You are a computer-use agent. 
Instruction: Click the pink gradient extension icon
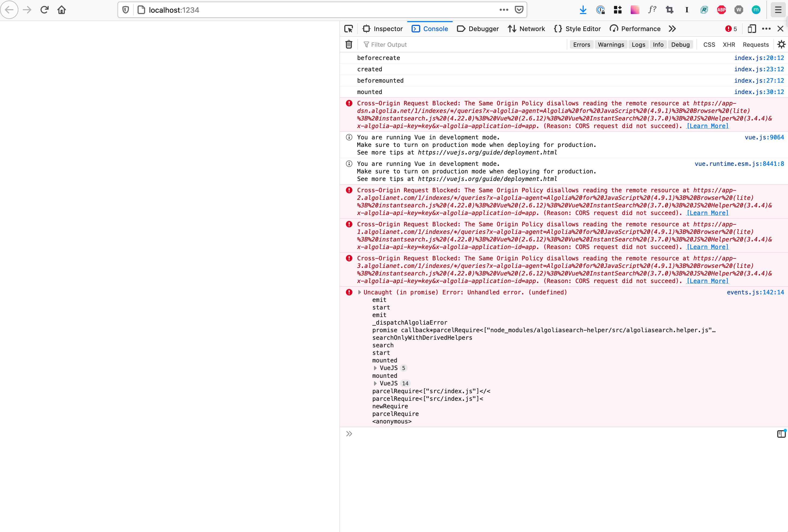pyautogui.click(x=635, y=10)
